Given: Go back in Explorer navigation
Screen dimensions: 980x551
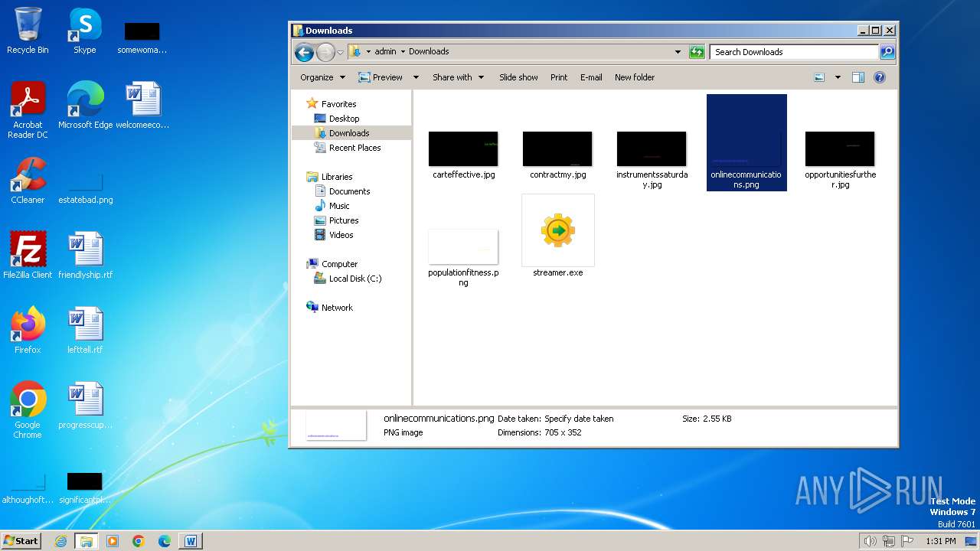Looking at the screenshot, I should coord(304,52).
